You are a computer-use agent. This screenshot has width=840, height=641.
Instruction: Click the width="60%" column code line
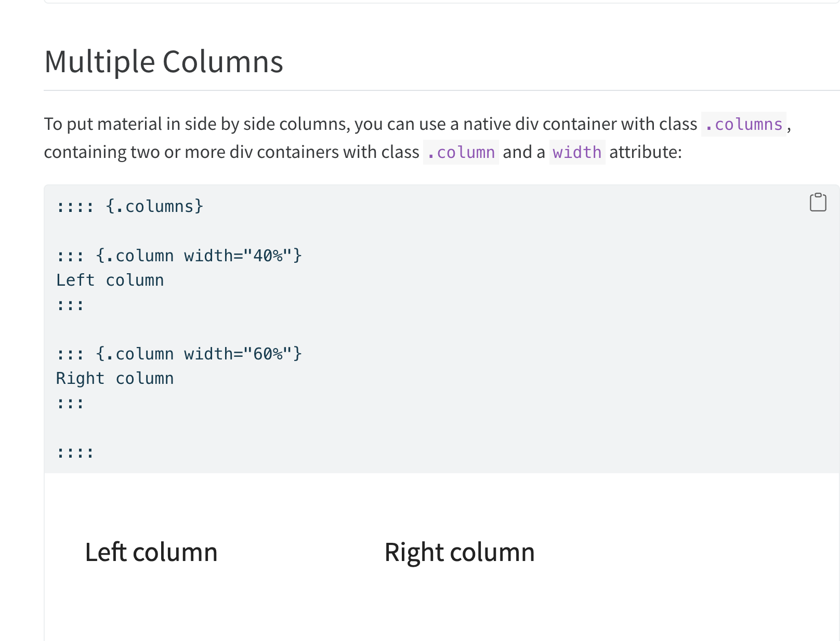click(x=179, y=354)
